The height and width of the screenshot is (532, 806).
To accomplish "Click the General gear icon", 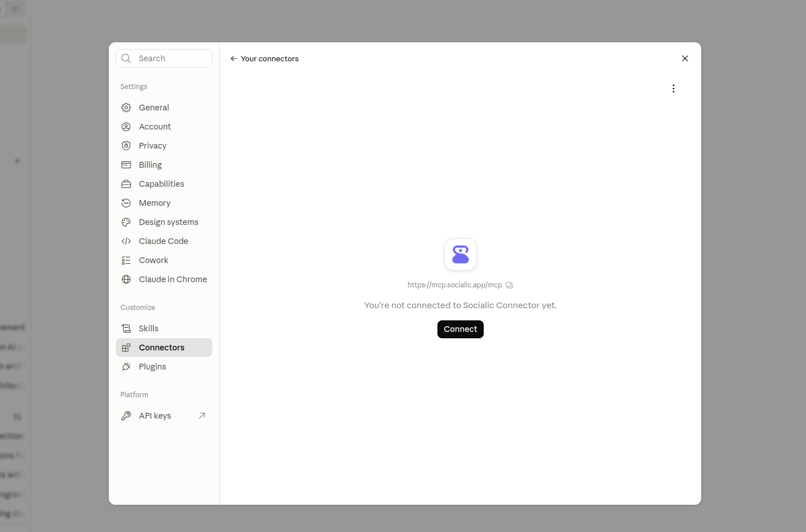I will click(126, 108).
